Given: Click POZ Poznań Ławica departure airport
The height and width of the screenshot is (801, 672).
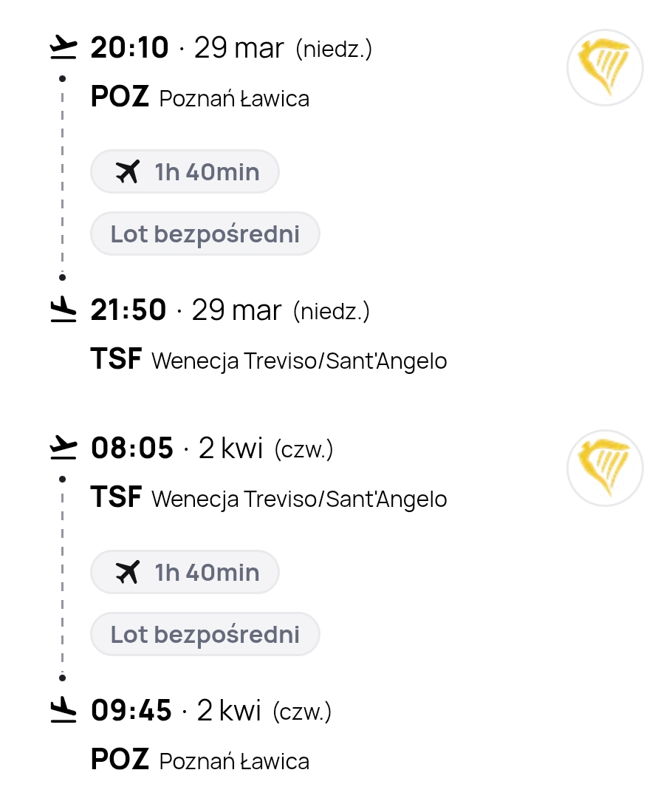Looking at the screenshot, I should (x=199, y=98).
